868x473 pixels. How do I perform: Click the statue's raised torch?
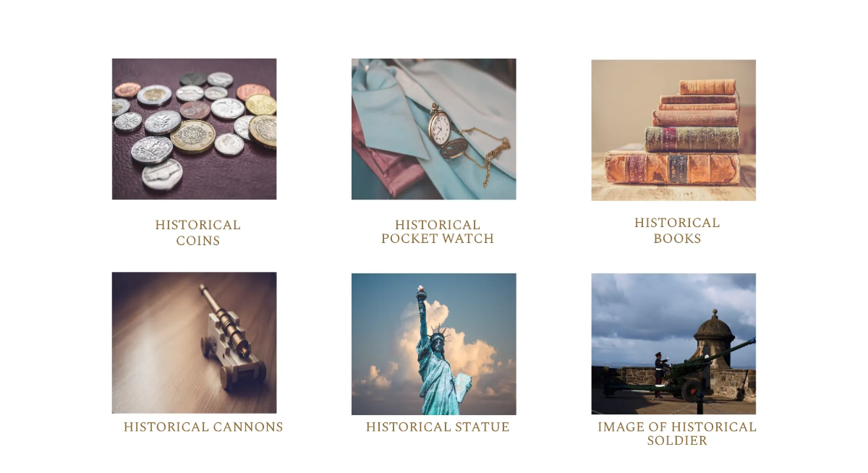pos(421,294)
